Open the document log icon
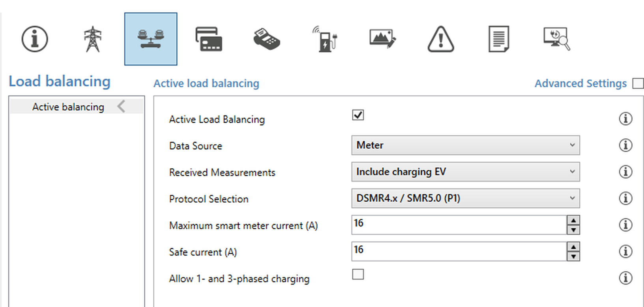The image size is (644, 307). point(499,39)
